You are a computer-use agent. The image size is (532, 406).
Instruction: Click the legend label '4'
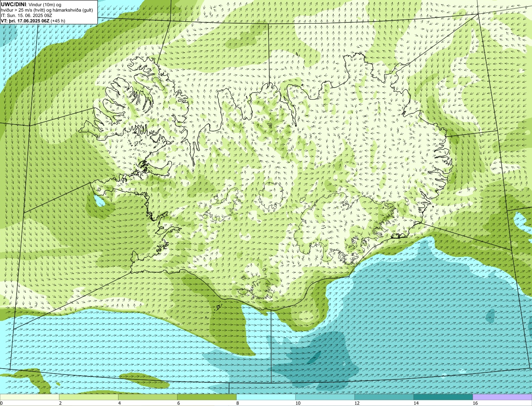pyautogui.click(x=119, y=403)
